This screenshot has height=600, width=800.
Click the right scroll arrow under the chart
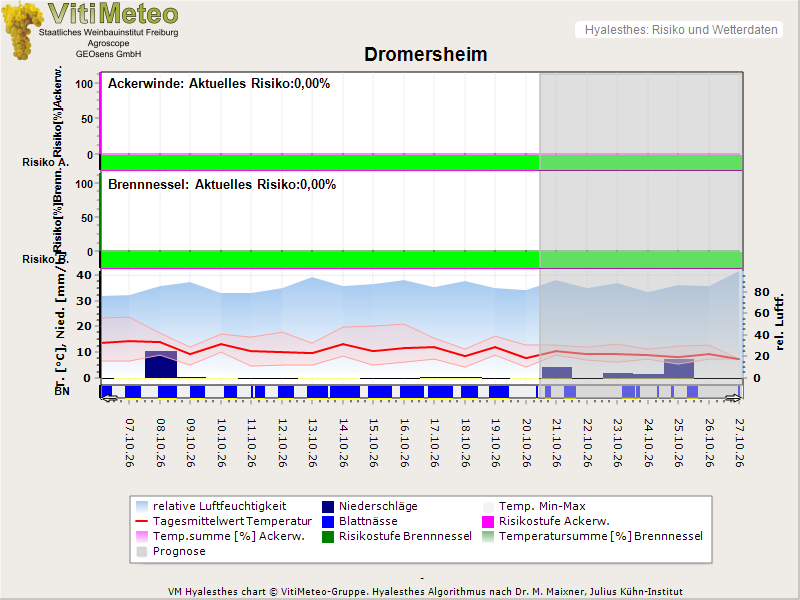click(x=733, y=398)
